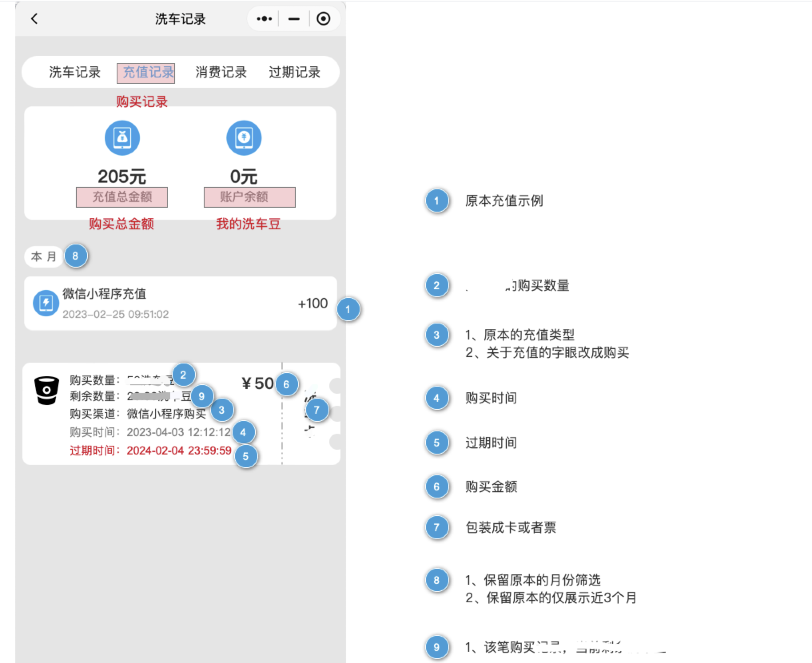812x663 pixels.
Task: Click the 洗车记录 page title
Action: 180,19
